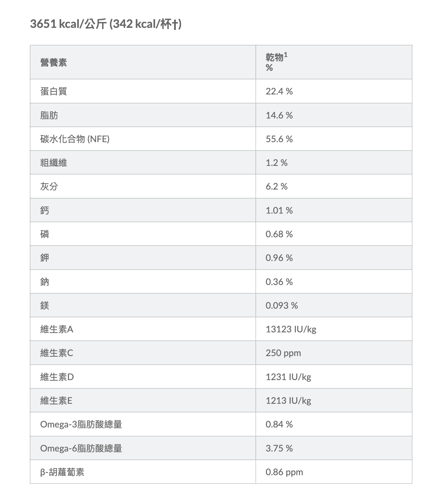
Task: Select the 磷 row label
Action: [x=45, y=234]
